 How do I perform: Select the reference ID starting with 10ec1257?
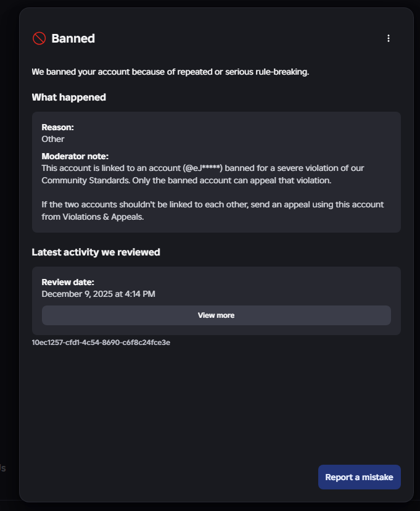click(101, 343)
